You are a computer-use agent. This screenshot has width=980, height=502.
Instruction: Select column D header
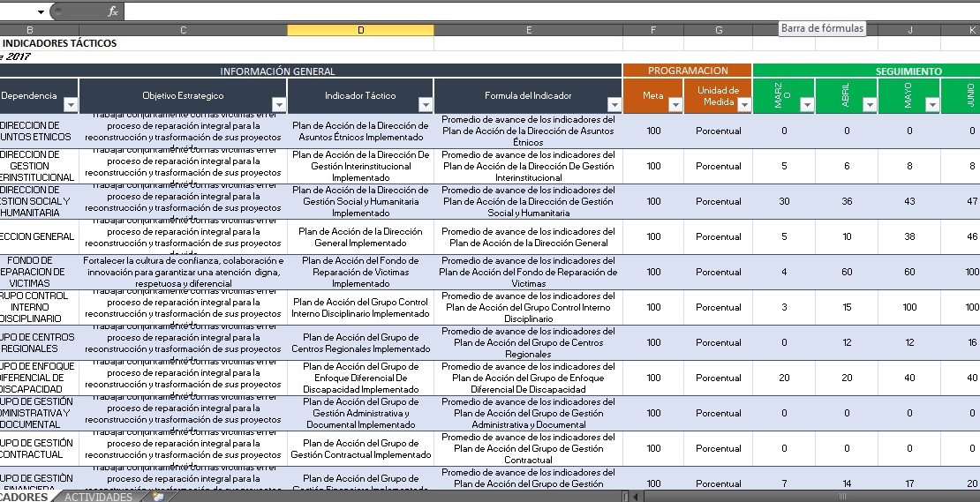pyautogui.click(x=360, y=30)
